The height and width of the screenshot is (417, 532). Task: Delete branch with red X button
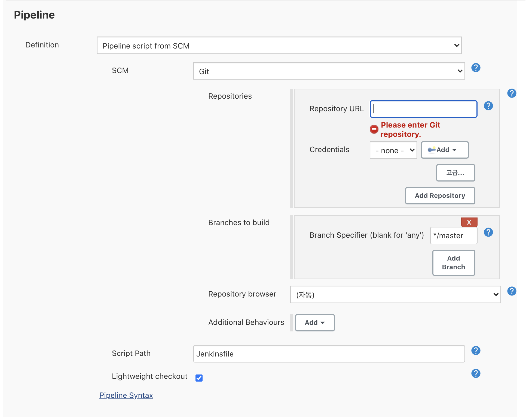click(469, 222)
